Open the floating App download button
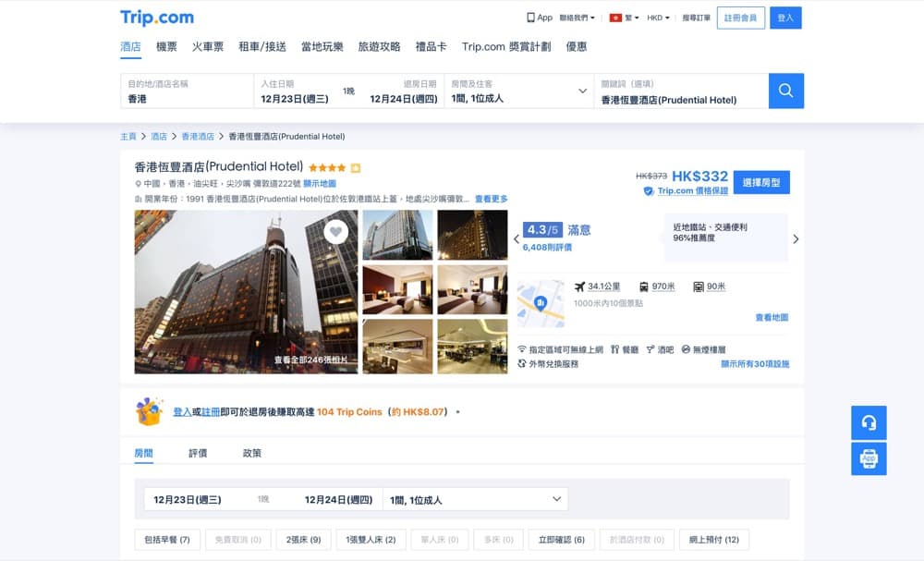 point(869,458)
